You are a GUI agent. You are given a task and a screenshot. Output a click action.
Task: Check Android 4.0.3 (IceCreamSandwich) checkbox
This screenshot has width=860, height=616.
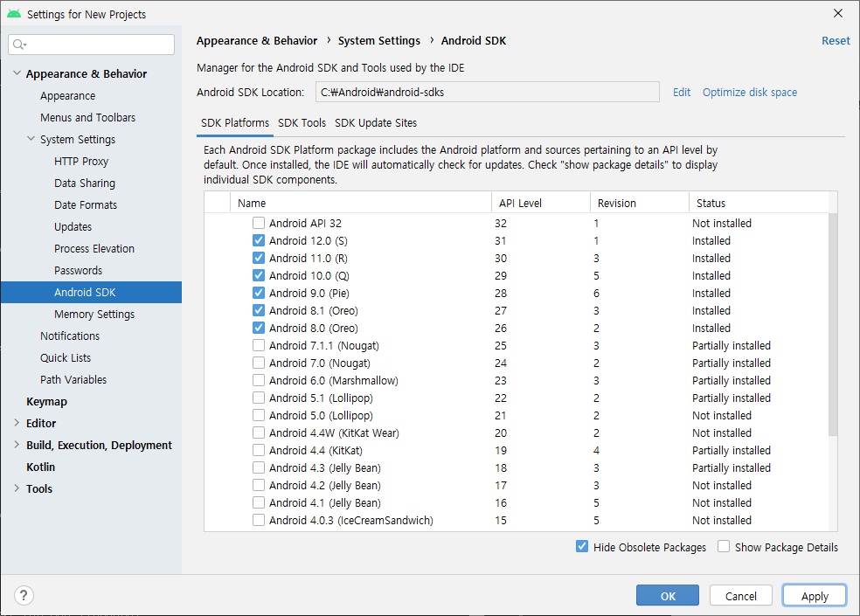click(x=259, y=520)
